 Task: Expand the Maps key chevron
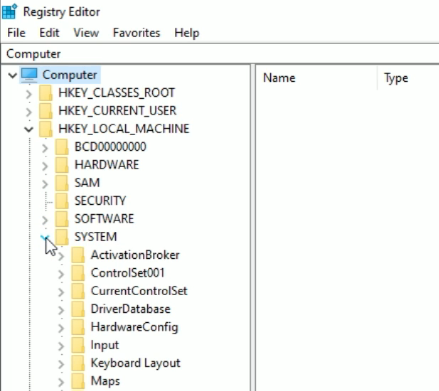(61, 382)
